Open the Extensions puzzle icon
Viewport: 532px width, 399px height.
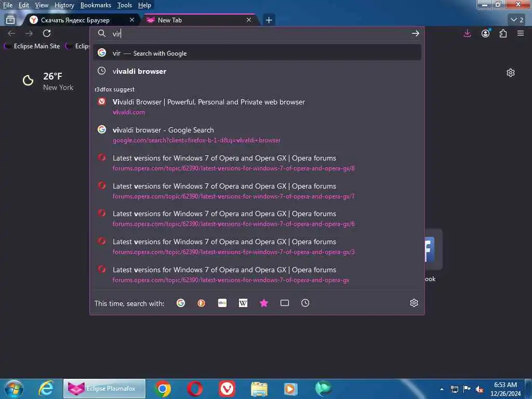click(x=503, y=33)
